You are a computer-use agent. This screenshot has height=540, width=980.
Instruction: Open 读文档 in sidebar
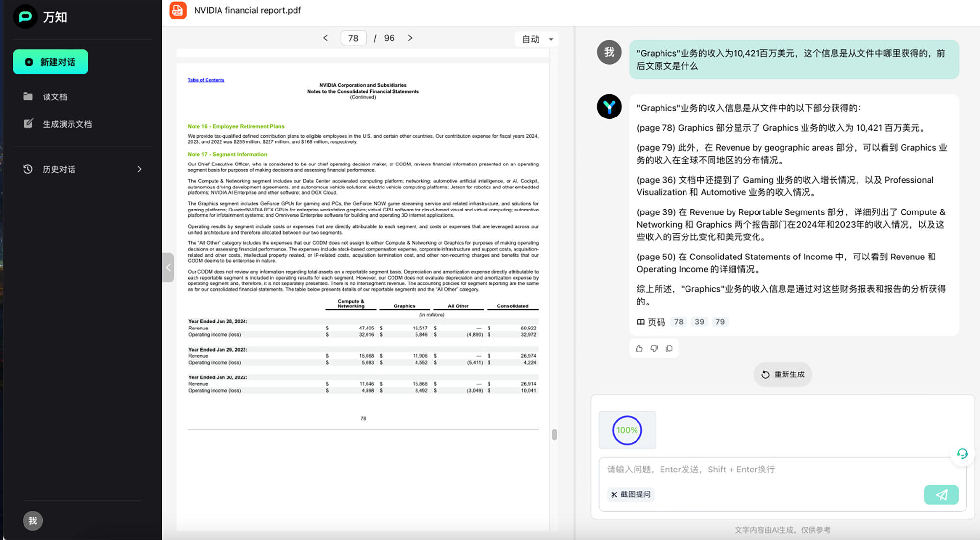pyautogui.click(x=54, y=97)
